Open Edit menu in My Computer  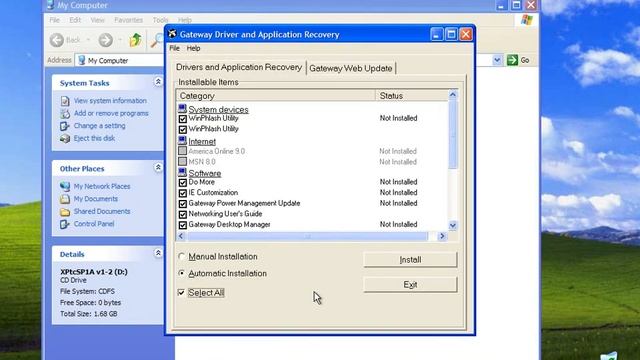(x=75, y=20)
